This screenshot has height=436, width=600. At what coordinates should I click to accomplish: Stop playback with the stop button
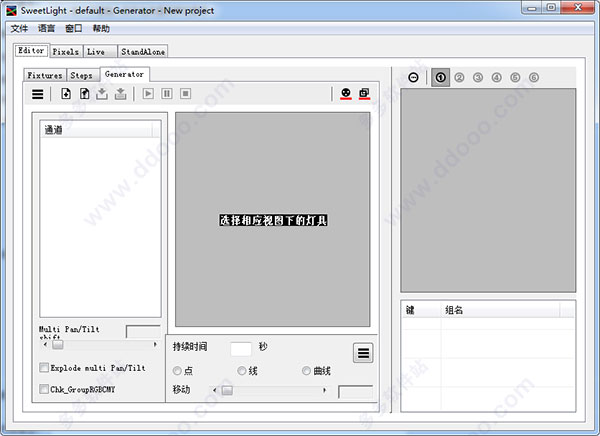tap(186, 93)
